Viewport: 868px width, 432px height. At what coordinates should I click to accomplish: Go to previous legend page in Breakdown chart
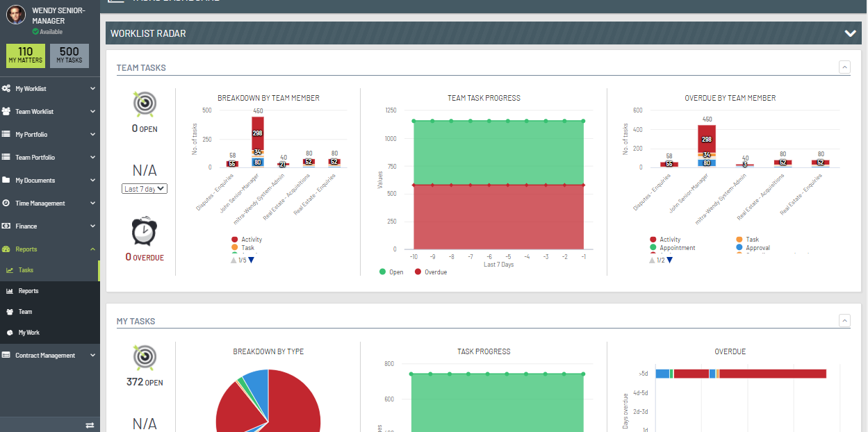(x=234, y=260)
